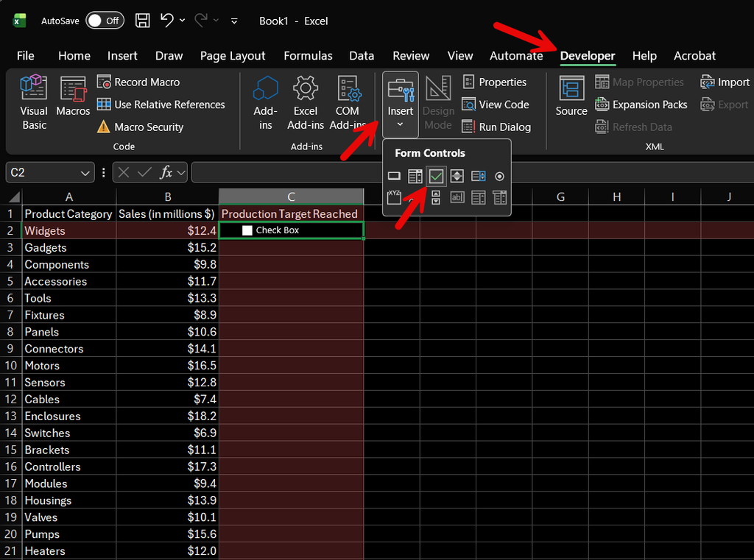Click the Excel app icon
The image size is (754, 560).
[x=19, y=21]
